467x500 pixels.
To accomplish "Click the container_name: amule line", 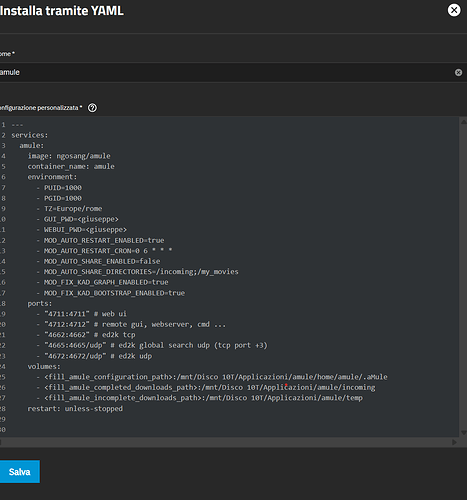I will [71, 166].
